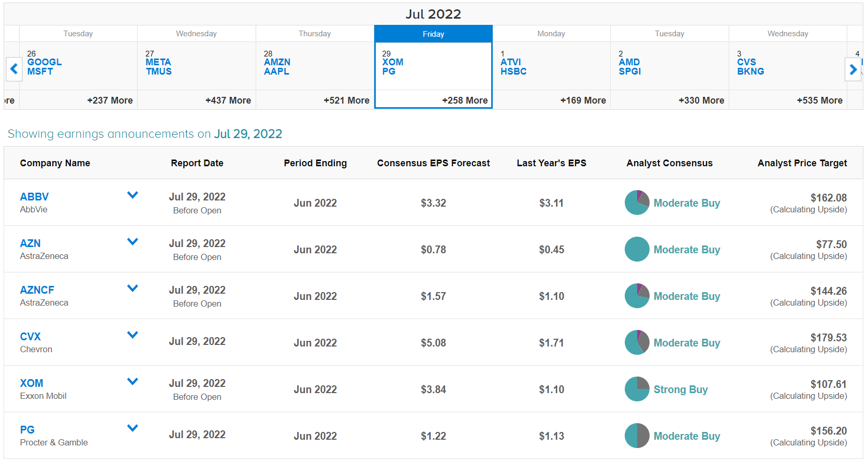This screenshot has height=462, width=868.
Task: Click GOOGL ticker in calendar
Action: pyautogui.click(x=45, y=62)
